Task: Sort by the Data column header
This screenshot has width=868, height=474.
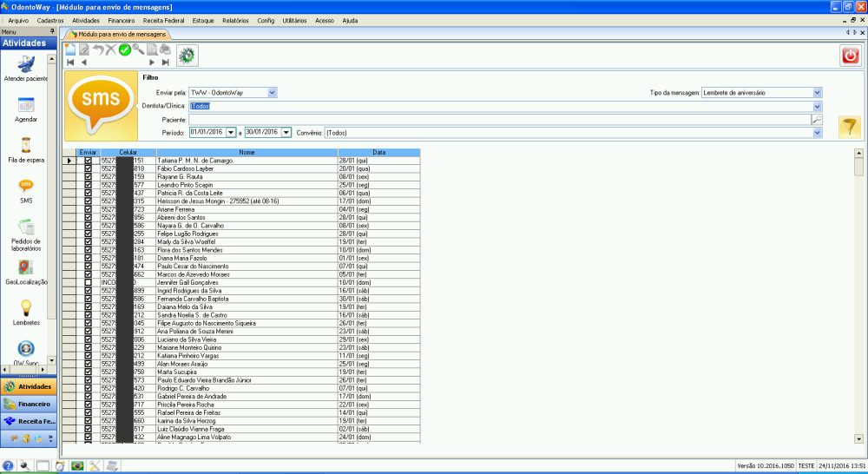Action: click(379, 152)
